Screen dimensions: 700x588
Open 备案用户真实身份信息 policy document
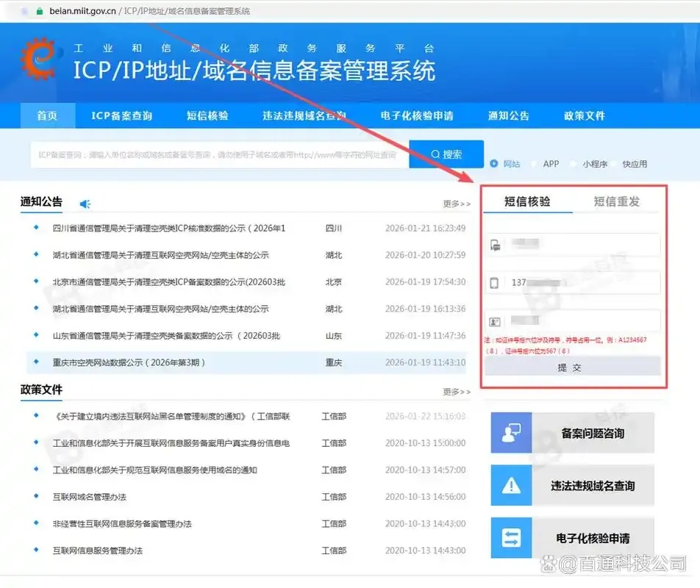[x=171, y=443]
